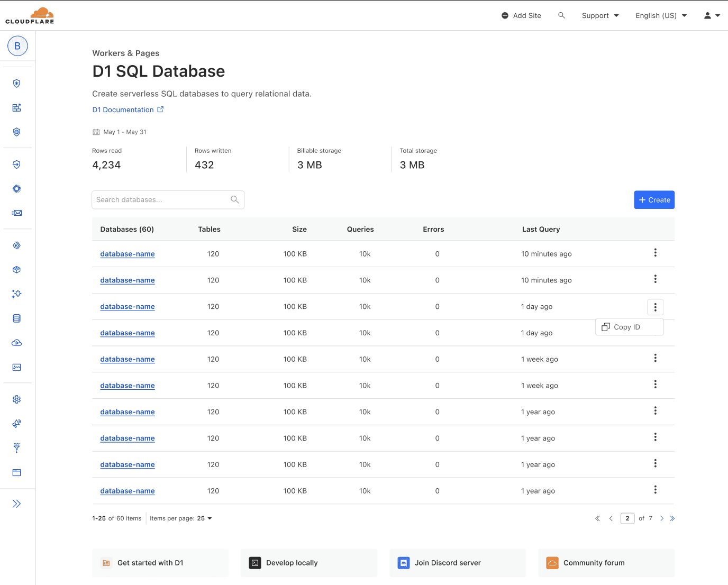This screenshot has height=585, width=728.
Task: Open the firewall bricks sidebar icon
Action: pos(17,108)
